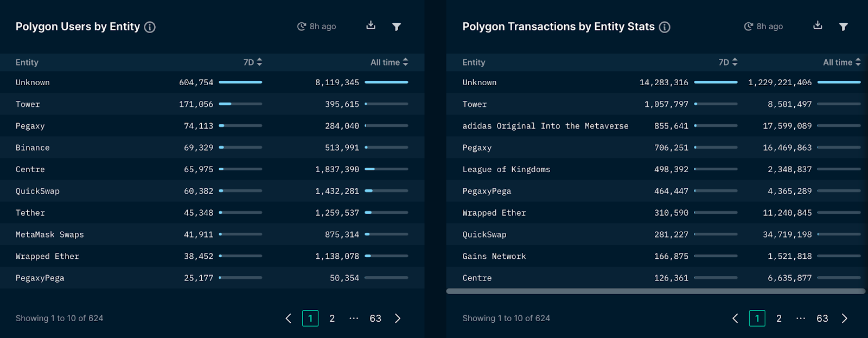Click info icon beside Polygon Transactions by Entity Stats

(665, 27)
